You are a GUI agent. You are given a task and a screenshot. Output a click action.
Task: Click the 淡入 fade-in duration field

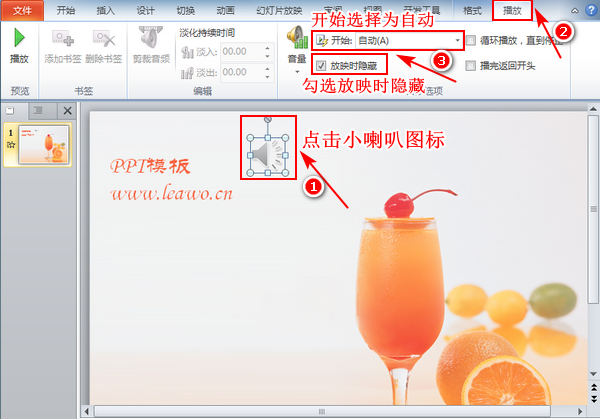click(243, 51)
